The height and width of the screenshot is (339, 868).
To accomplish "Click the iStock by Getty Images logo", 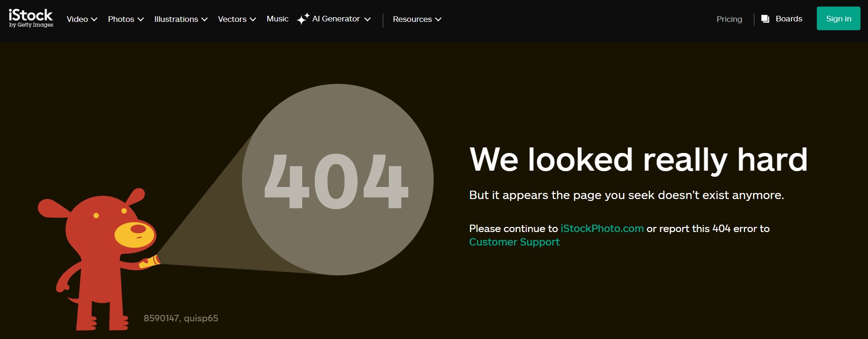I will [31, 18].
